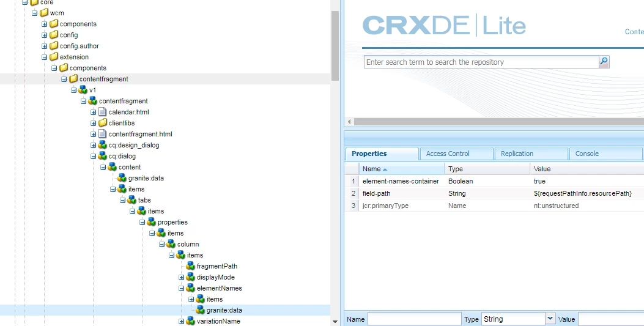Expand the cq:design_dialog node
The width and height of the screenshot is (644, 326).
(93, 146)
